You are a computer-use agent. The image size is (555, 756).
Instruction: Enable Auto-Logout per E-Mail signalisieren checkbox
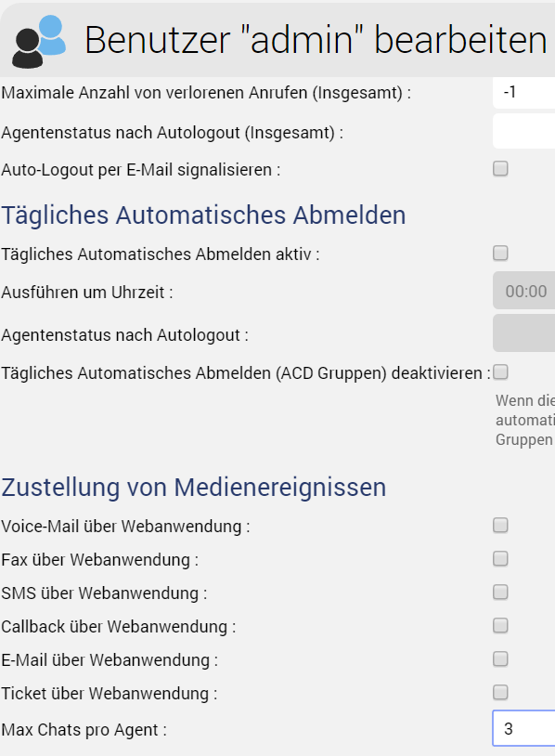click(x=500, y=169)
